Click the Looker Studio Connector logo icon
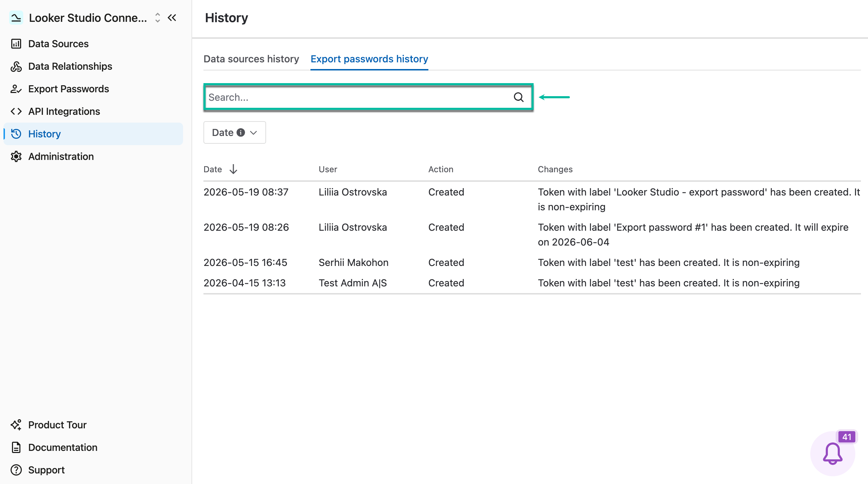The width and height of the screenshot is (868, 484). (x=16, y=18)
